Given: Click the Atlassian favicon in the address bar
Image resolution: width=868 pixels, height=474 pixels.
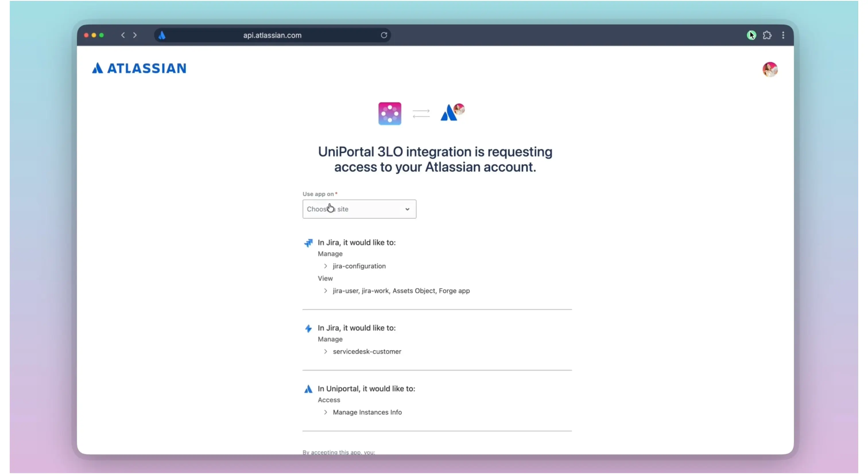Looking at the screenshot, I should click(162, 35).
